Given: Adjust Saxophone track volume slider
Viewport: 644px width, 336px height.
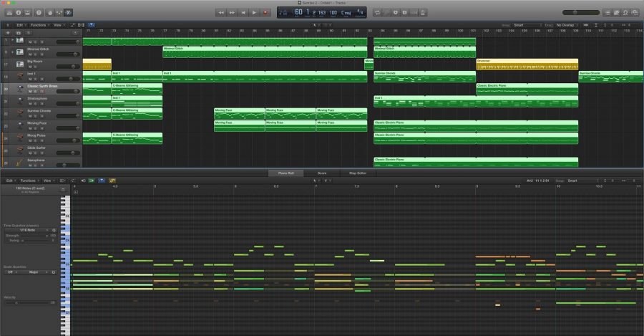Looking at the screenshot, I should (68, 165).
